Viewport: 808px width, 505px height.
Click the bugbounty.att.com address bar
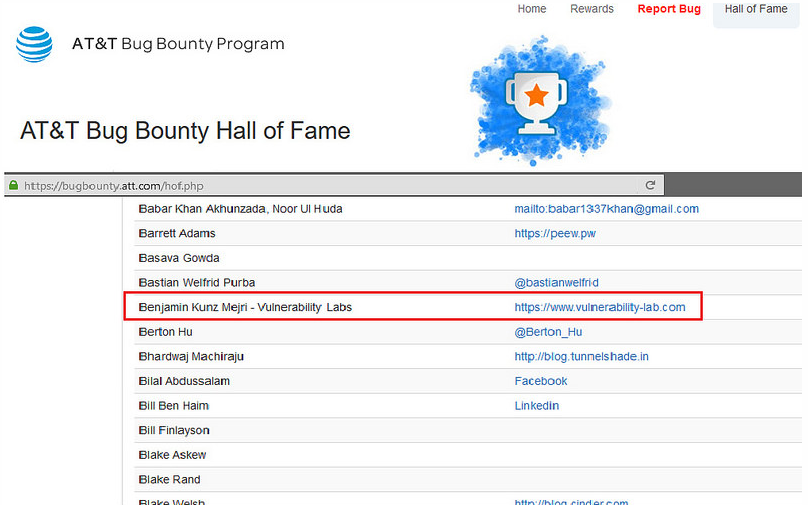click(x=333, y=186)
